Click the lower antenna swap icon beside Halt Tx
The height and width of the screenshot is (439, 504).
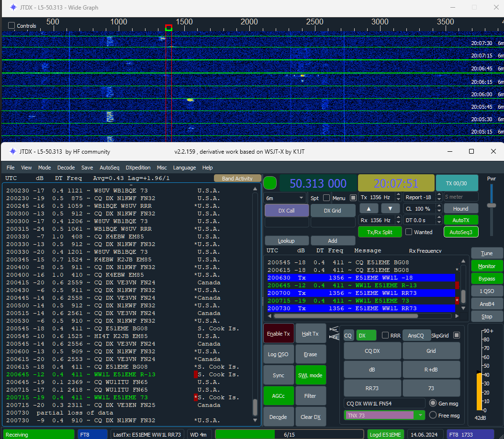334,337
